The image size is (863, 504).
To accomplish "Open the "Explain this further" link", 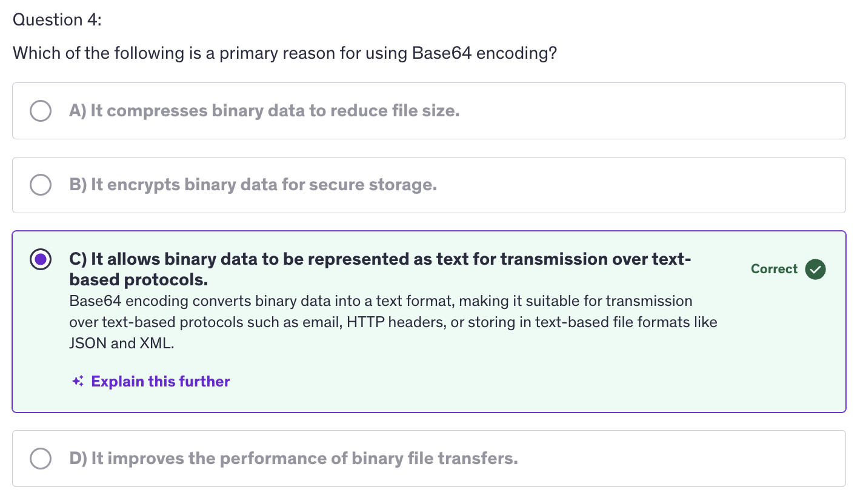I will (160, 382).
